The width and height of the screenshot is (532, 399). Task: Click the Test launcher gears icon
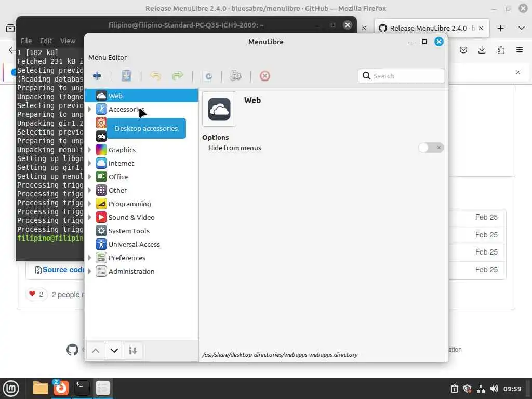236,76
